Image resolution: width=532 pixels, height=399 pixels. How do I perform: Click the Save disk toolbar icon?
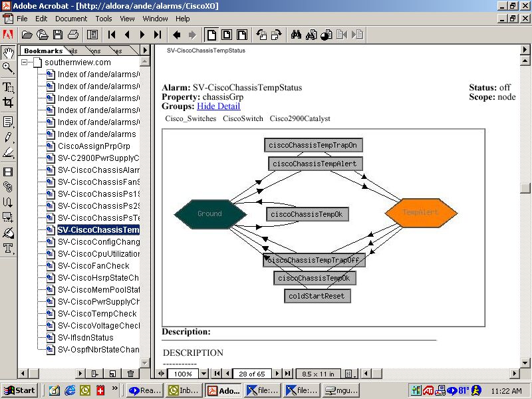point(57,35)
